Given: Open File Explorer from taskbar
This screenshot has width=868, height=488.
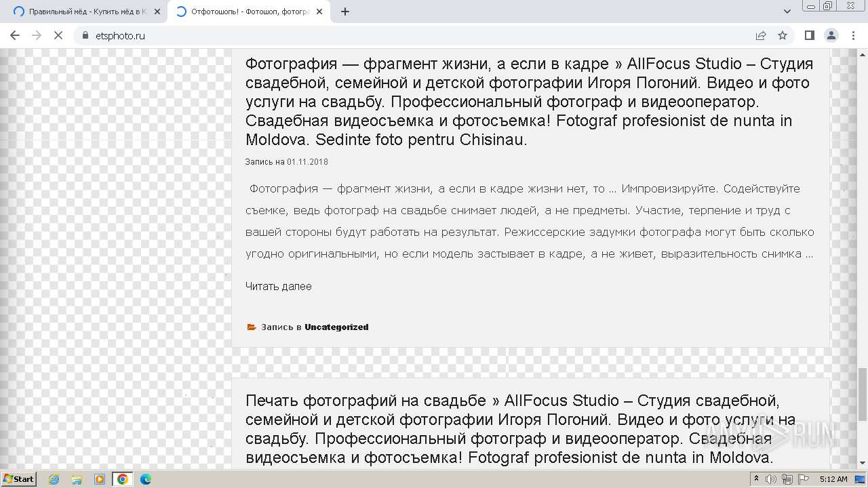Looking at the screenshot, I should [77, 479].
